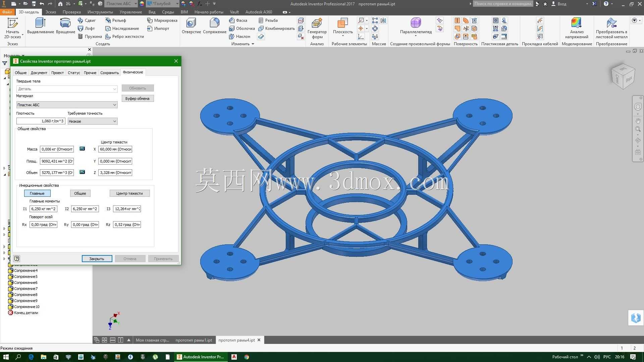This screenshot has height=362, width=644.
Task: Click the Масса value field
Action: tap(57, 149)
